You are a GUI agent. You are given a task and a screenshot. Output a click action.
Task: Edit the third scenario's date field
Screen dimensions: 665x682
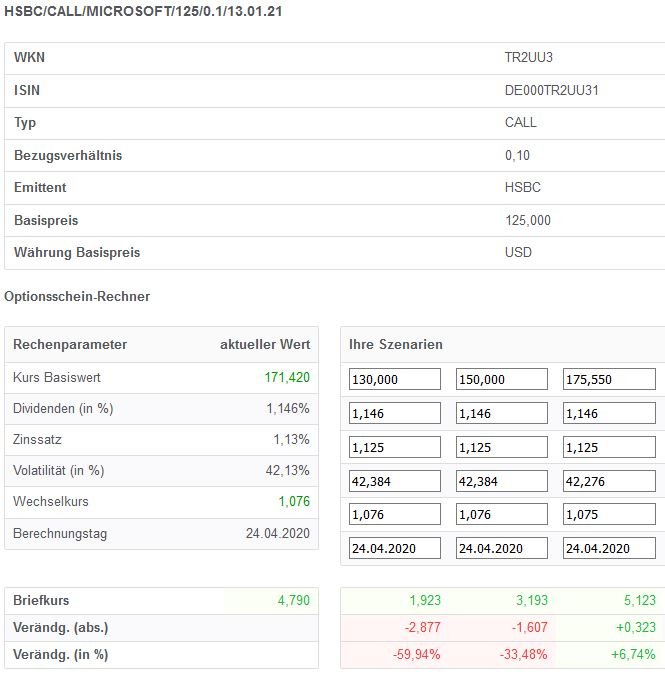(609, 548)
